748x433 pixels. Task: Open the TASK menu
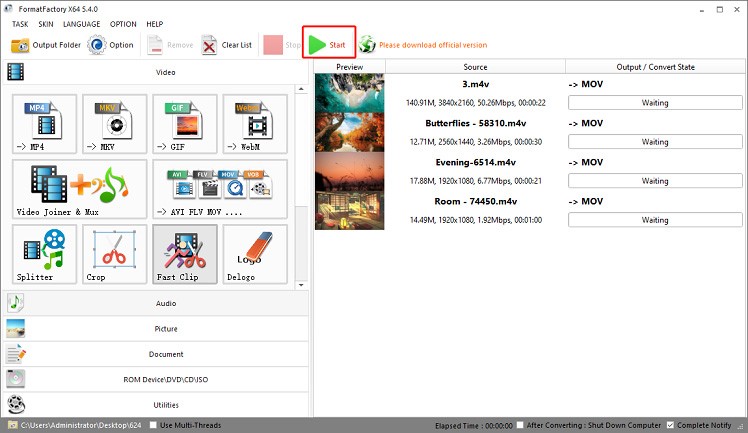[20, 24]
